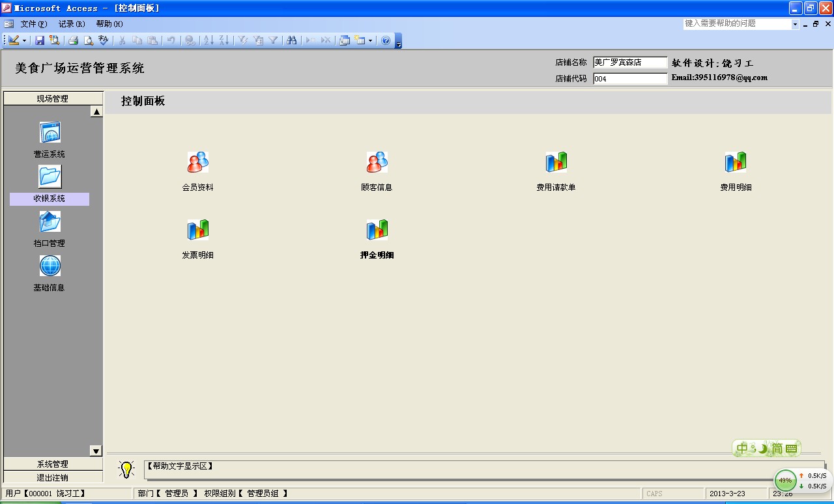Click the help question input box
Image resolution: width=834 pixels, height=504 pixels.
(x=737, y=24)
